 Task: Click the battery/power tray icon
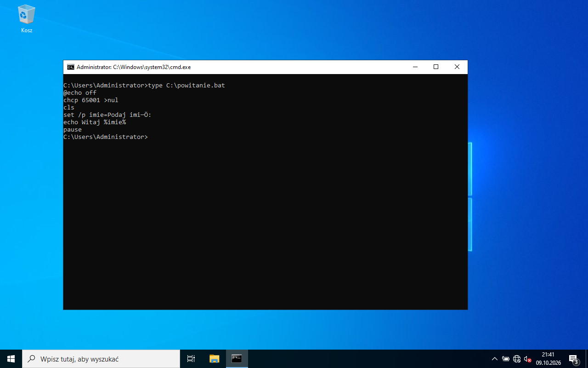point(506,359)
